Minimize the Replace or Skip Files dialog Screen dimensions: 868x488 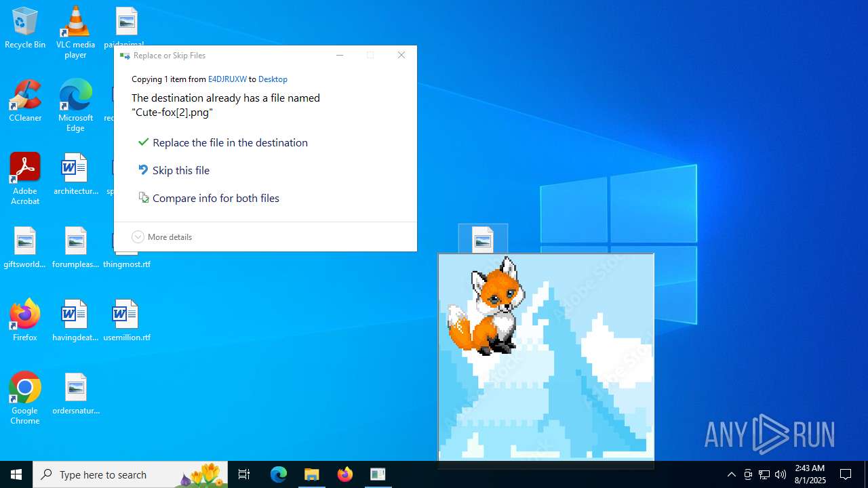340,56
